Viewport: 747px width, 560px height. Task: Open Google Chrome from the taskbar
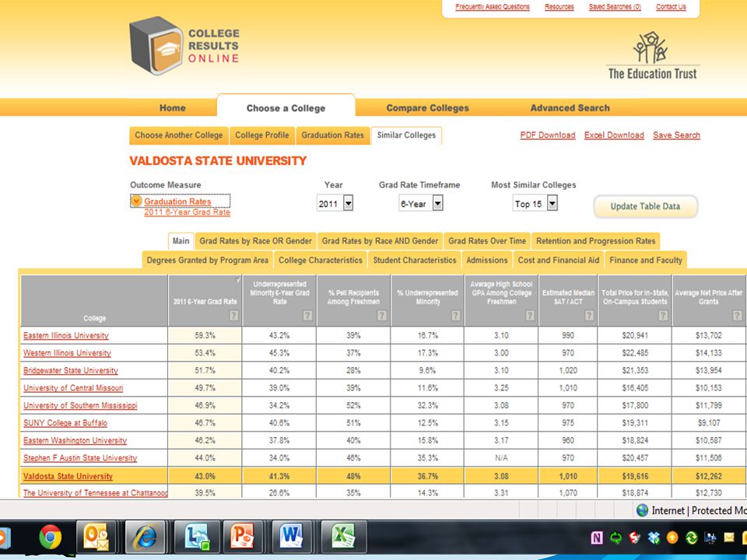pyautogui.click(x=50, y=537)
